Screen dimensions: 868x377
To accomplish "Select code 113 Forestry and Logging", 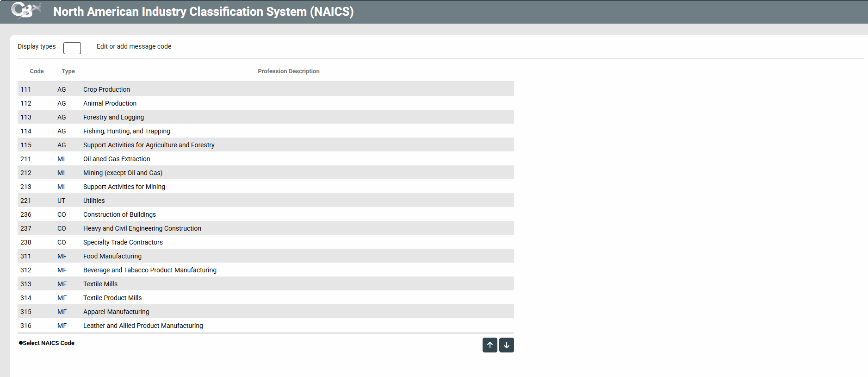I will (x=113, y=117).
